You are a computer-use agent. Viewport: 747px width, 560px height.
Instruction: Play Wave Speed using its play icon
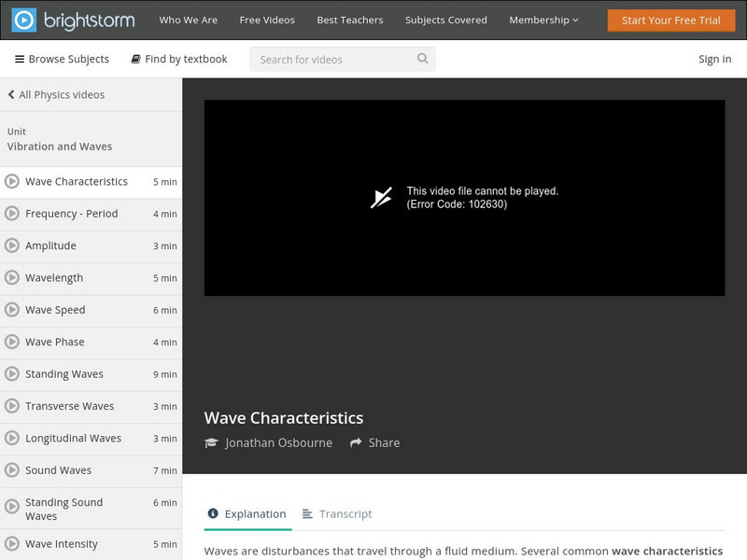pos(11,310)
